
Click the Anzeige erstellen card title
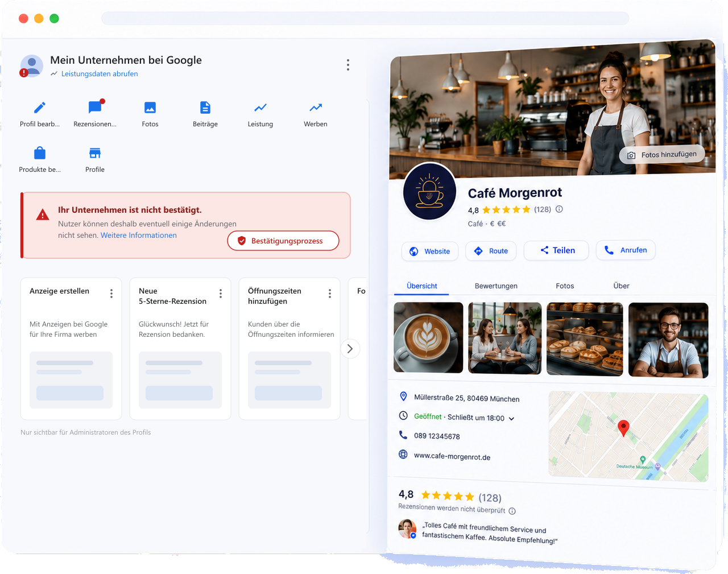[59, 291]
